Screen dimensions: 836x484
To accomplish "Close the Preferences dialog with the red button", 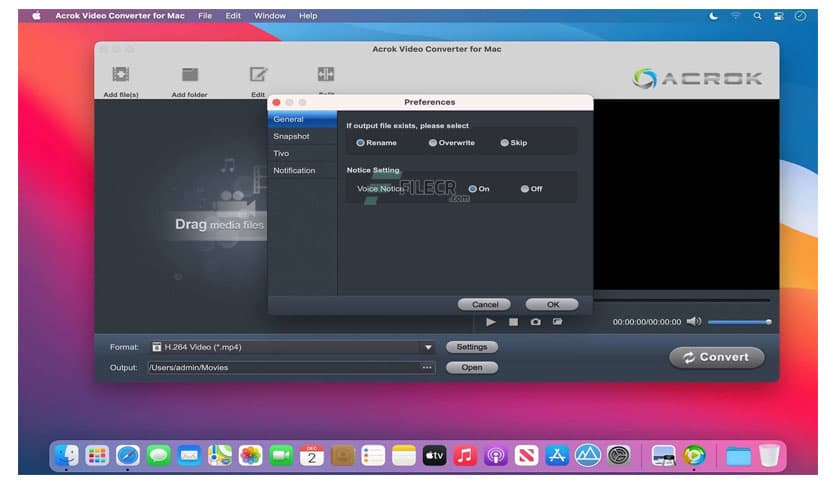I will click(x=276, y=102).
